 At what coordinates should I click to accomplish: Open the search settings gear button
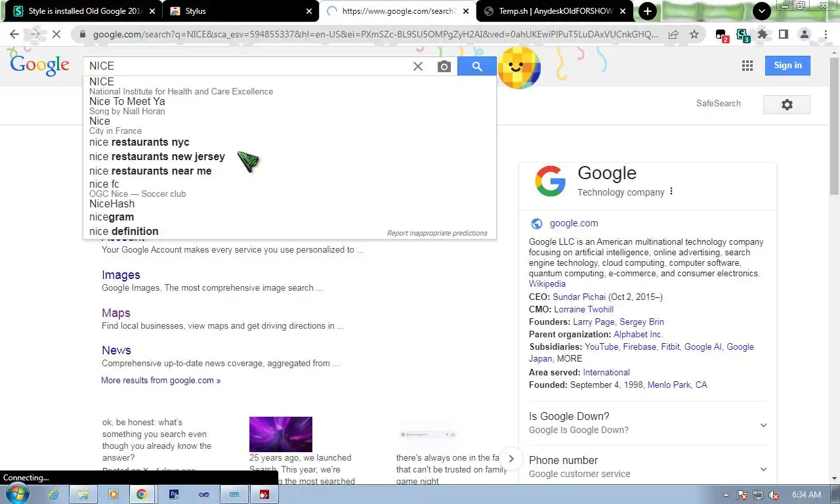(787, 104)
